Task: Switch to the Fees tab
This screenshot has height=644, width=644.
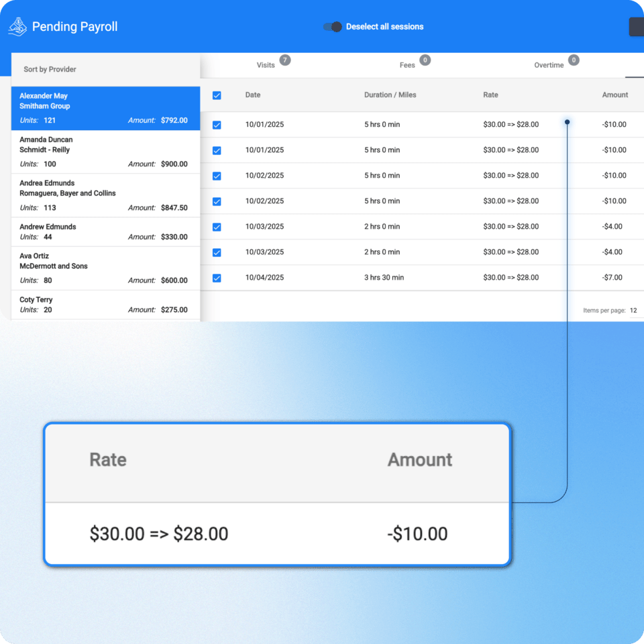Action: [407, 64]
